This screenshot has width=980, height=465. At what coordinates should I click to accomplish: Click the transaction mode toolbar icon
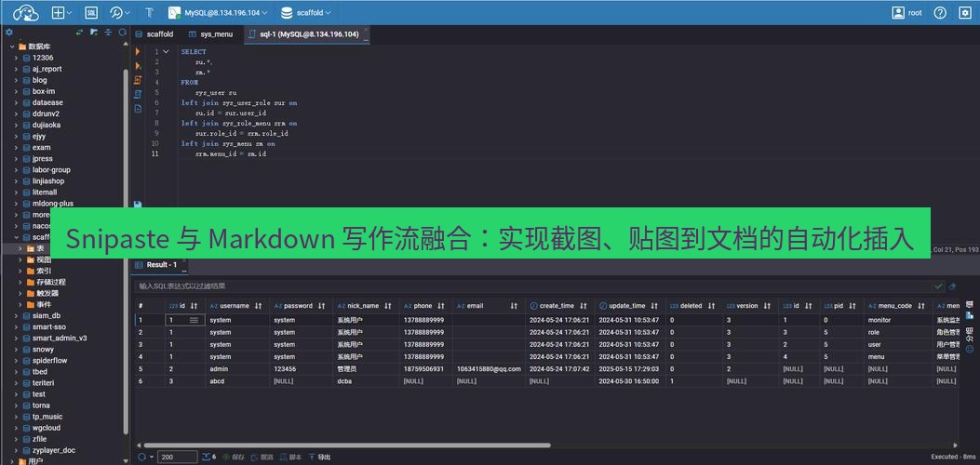[150, 12]
